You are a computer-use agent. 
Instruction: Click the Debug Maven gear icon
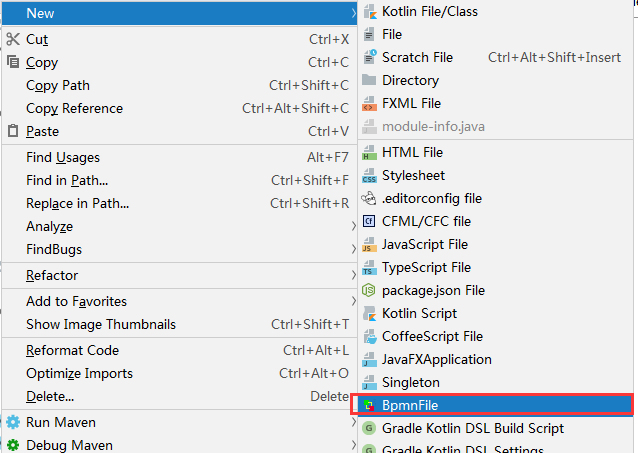click(x=13, y=445)
